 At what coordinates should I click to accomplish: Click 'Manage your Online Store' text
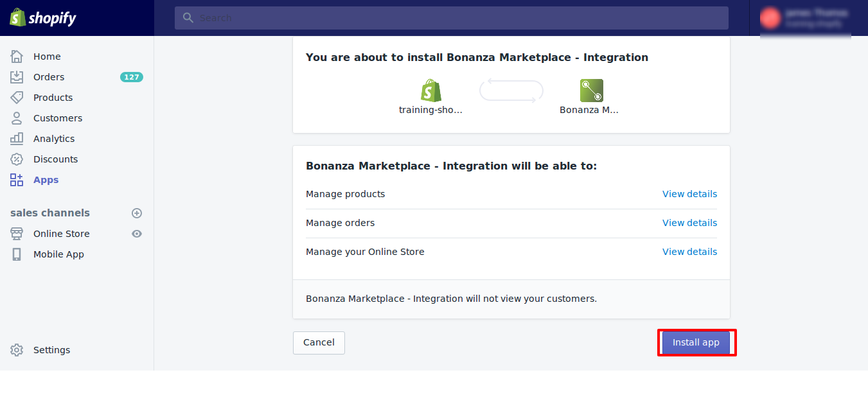[x=365, y=252]
